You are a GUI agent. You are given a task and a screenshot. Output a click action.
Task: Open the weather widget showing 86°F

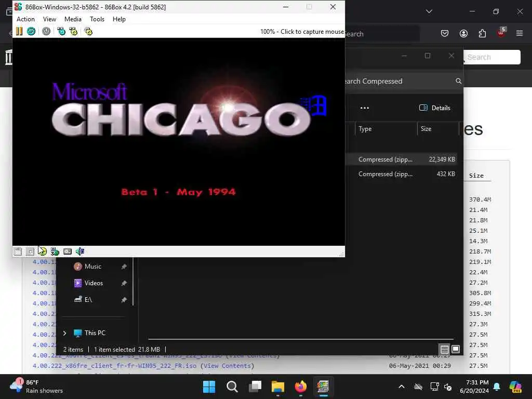click(x=36, y=387)
